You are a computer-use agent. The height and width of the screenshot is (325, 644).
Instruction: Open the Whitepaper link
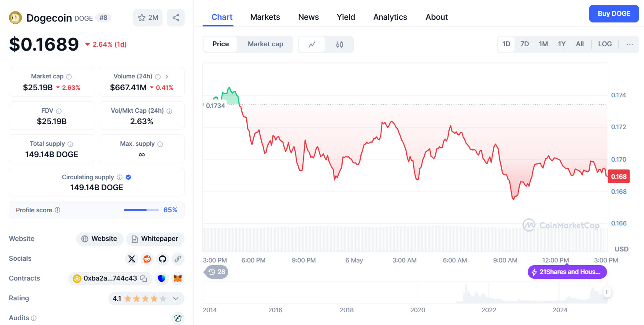155,239
